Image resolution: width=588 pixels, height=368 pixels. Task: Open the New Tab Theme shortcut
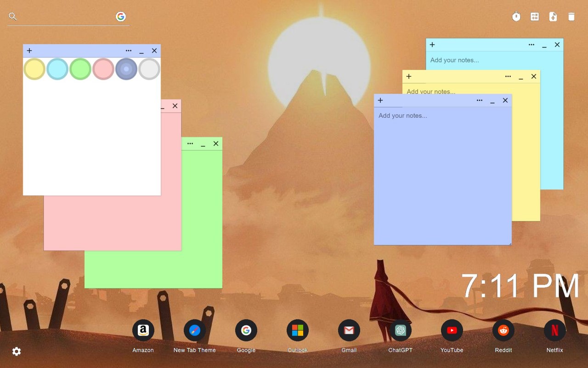pos(195,330)
